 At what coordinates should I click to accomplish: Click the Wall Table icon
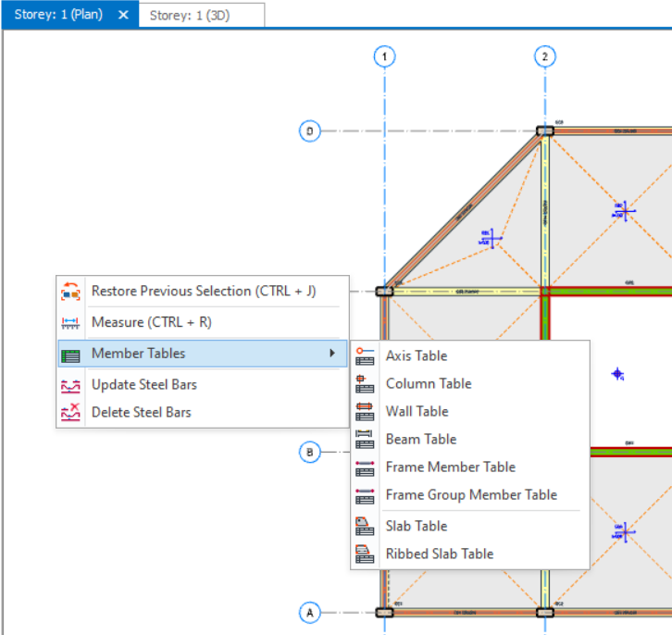click(x=365, y=411)
